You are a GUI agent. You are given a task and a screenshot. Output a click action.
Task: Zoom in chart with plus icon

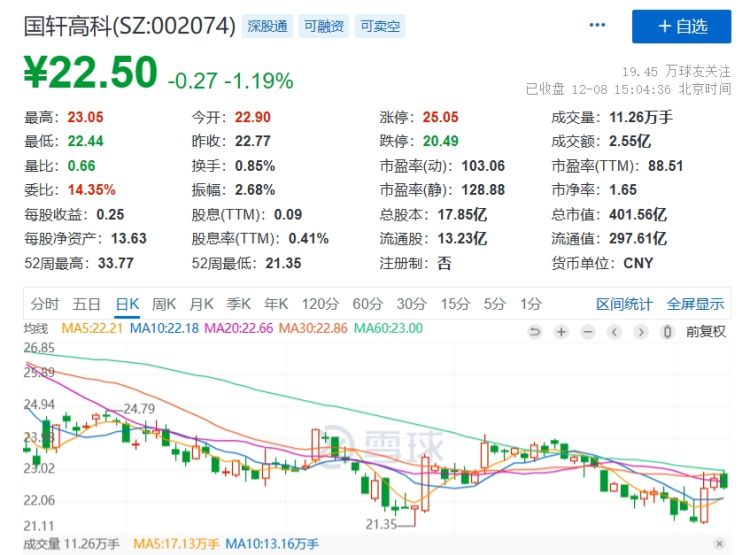561,332
